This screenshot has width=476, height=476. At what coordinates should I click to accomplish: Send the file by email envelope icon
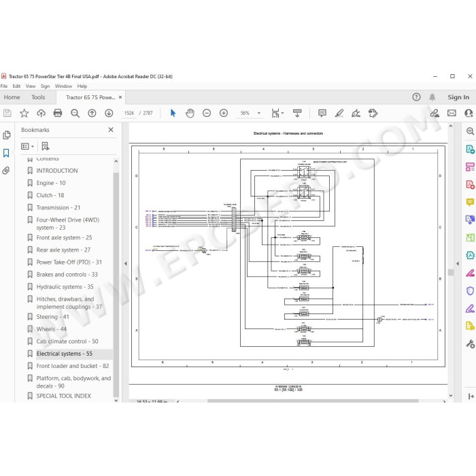[x=452, y=114]
